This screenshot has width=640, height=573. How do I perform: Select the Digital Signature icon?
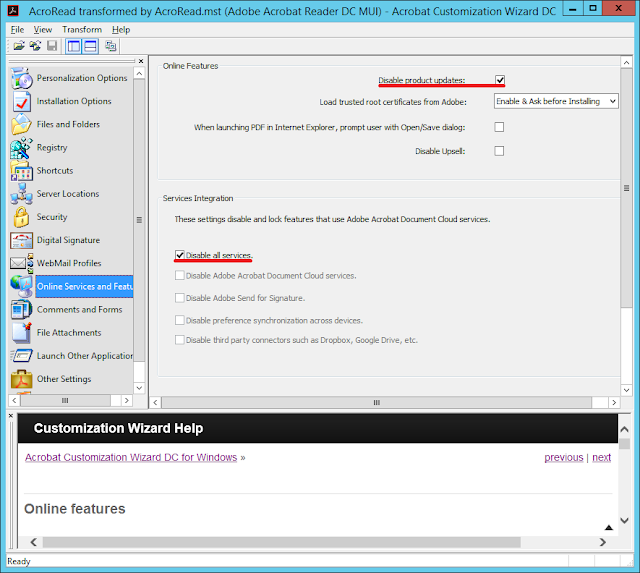pyautogui.click(x=22, y=240)
